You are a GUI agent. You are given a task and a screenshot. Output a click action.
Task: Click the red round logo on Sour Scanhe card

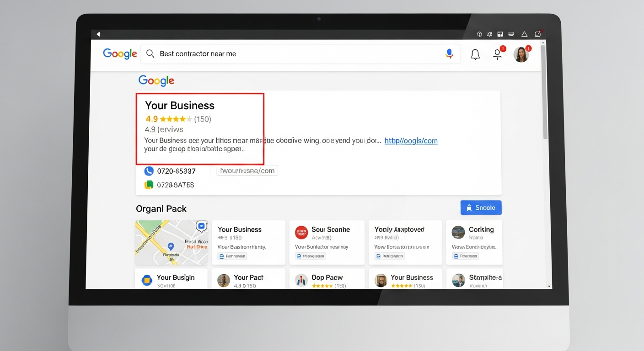[301, 232]
